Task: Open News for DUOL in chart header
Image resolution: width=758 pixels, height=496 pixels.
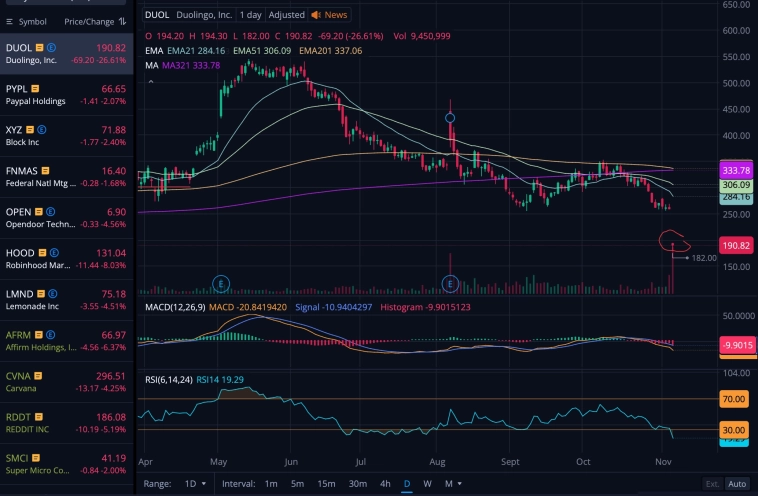Action: 330,15
